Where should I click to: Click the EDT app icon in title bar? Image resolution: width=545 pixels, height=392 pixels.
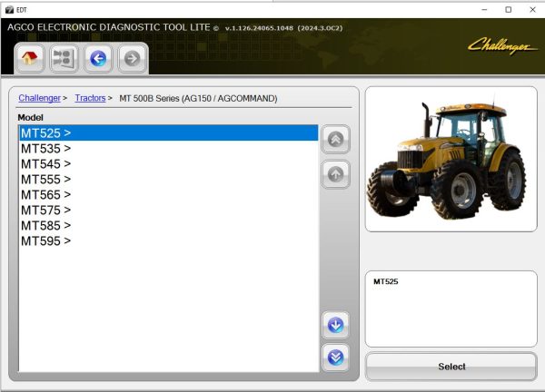tap(9, 10)
